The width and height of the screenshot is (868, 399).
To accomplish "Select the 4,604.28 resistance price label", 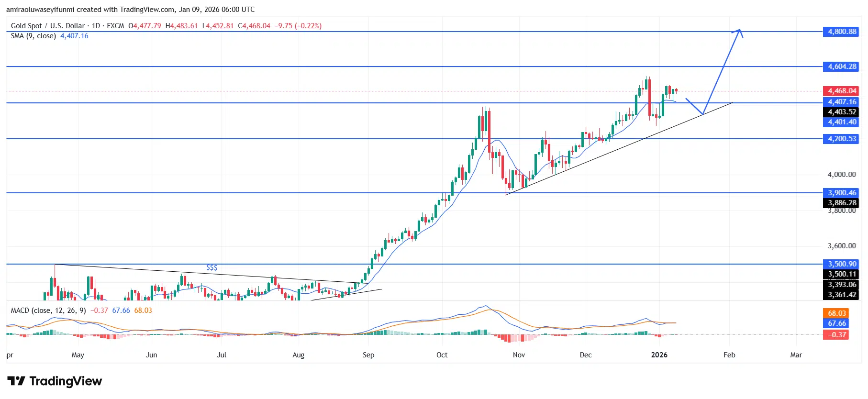I will pyautogui.click(x=842, y=66).
